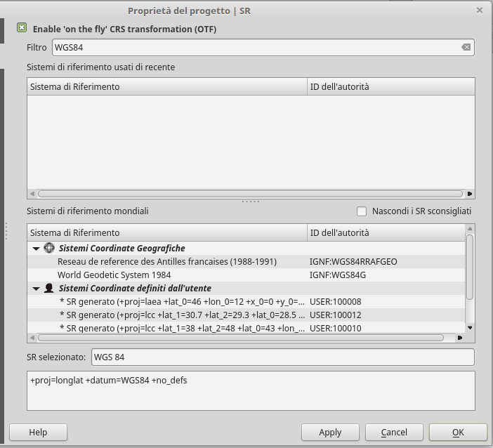The height and width of the screenshot is (448, 493).
Task: Click right arrow of recent list horizontal scrollbar
Action: [470, 194]
